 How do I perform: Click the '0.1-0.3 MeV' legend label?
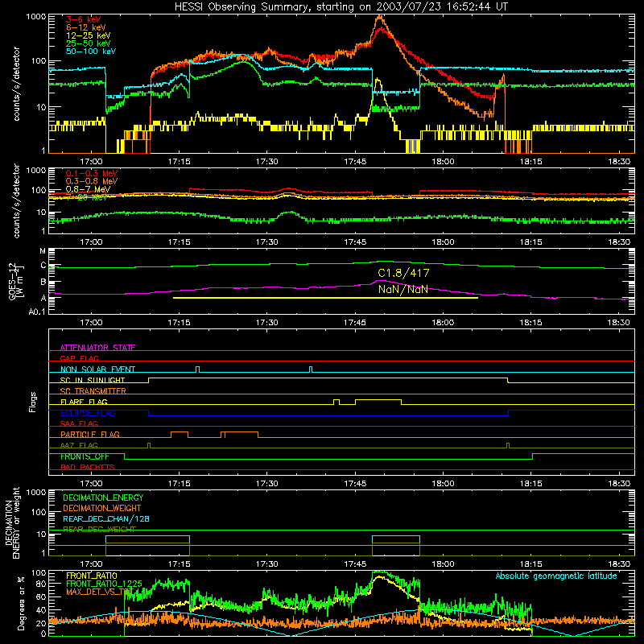(x=92, y=173)
